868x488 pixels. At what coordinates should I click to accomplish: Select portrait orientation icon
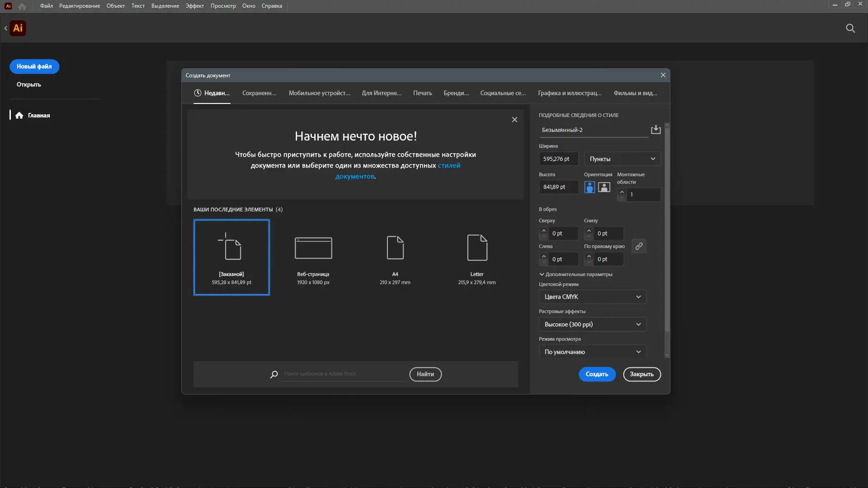590,187
